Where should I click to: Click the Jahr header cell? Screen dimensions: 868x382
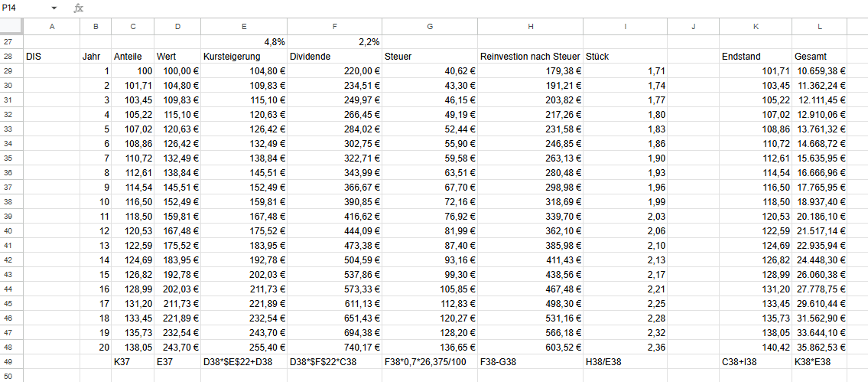tap(96, 57)
